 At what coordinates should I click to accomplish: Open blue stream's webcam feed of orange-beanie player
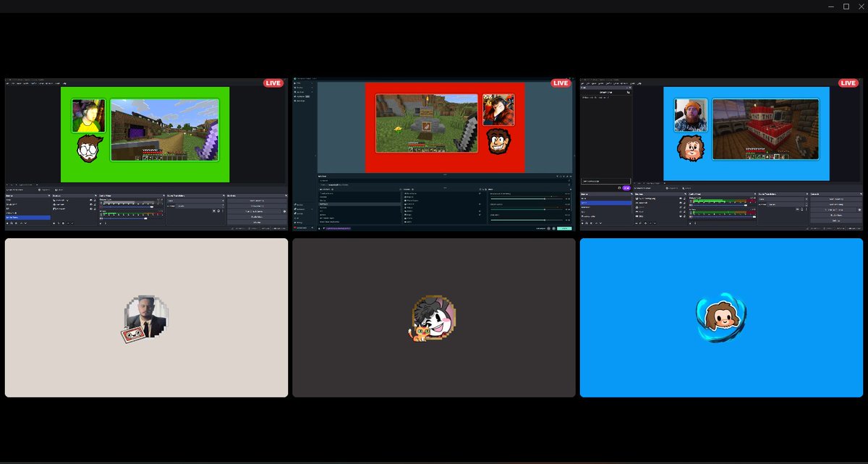tap(691, 116)
